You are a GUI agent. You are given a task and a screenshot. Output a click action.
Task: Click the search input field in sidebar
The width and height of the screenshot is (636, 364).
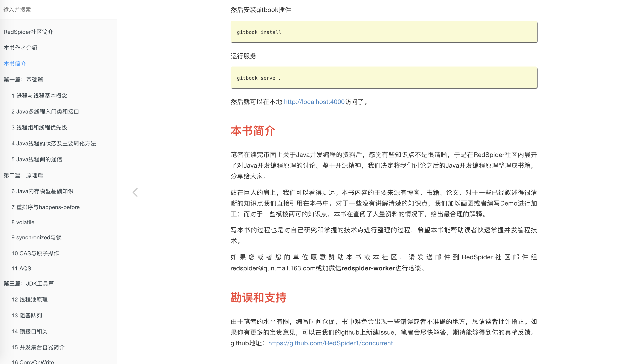click(50, 10)
